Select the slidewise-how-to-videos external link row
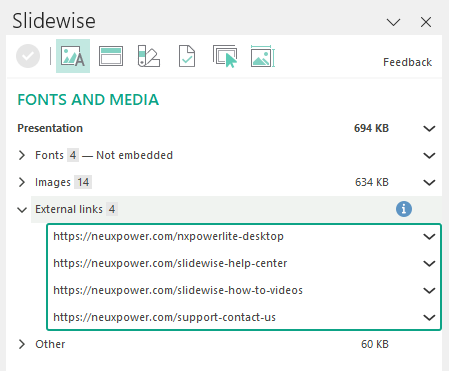This screenshot has width=449, height=371. coord(244,290)
